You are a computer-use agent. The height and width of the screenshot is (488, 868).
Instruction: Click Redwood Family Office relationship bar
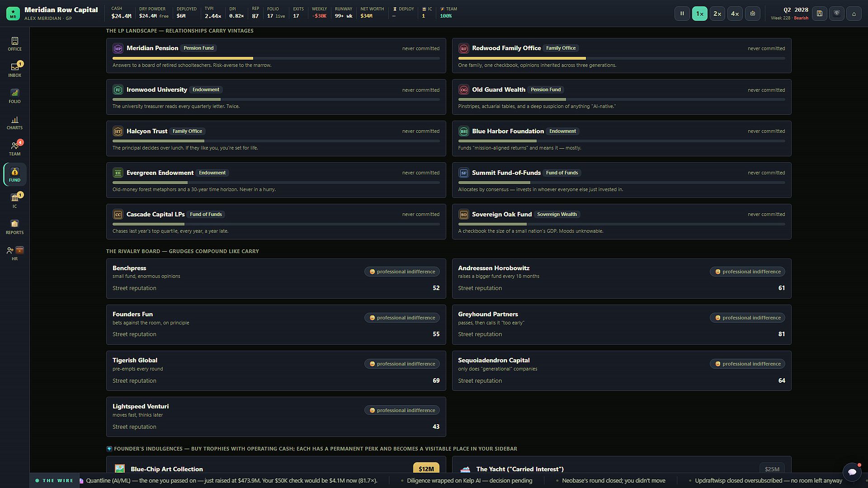click(622, 58)
